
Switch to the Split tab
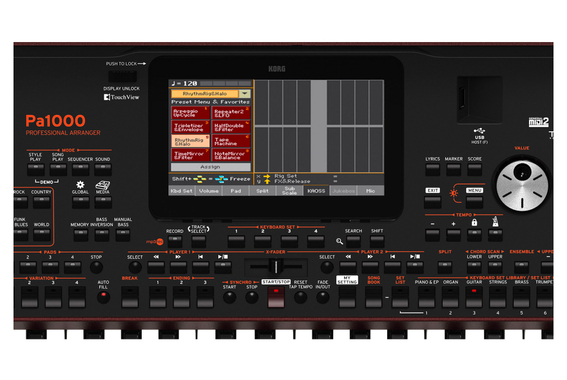tap(263, 191)
